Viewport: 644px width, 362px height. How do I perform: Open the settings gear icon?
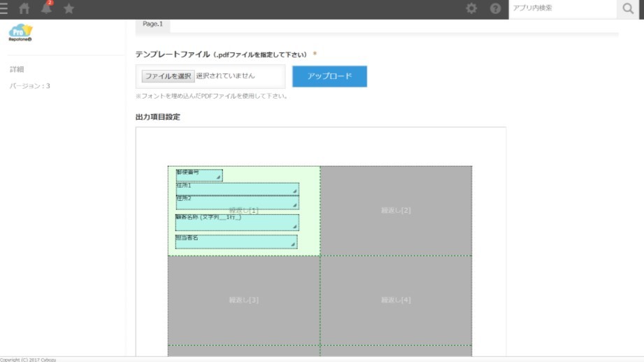pos(471,8)
